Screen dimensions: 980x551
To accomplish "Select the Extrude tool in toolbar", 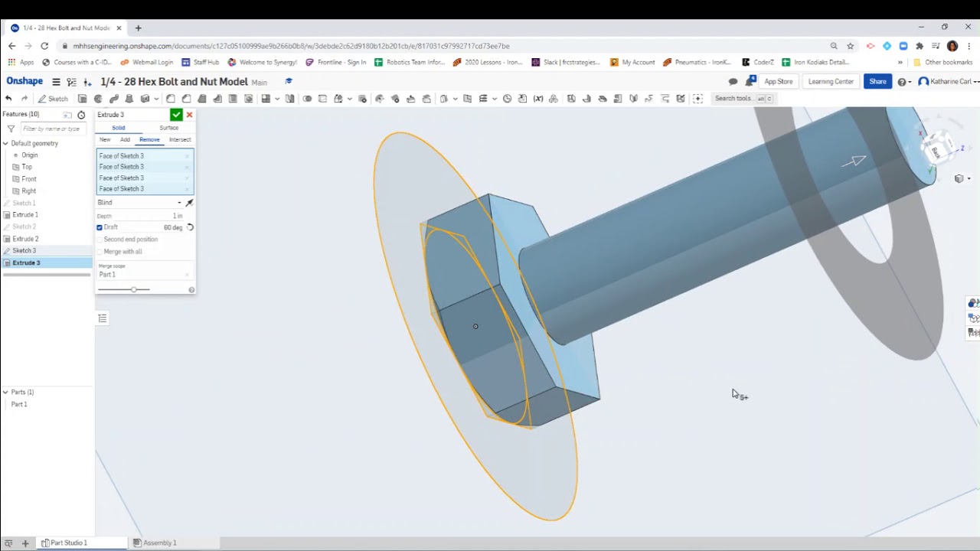I will (x=82, y=99).
